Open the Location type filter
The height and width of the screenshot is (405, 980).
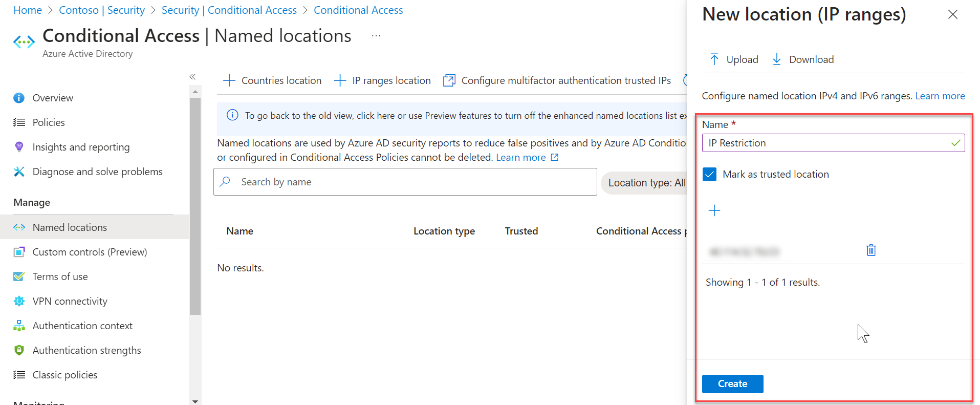click(646, 183)
